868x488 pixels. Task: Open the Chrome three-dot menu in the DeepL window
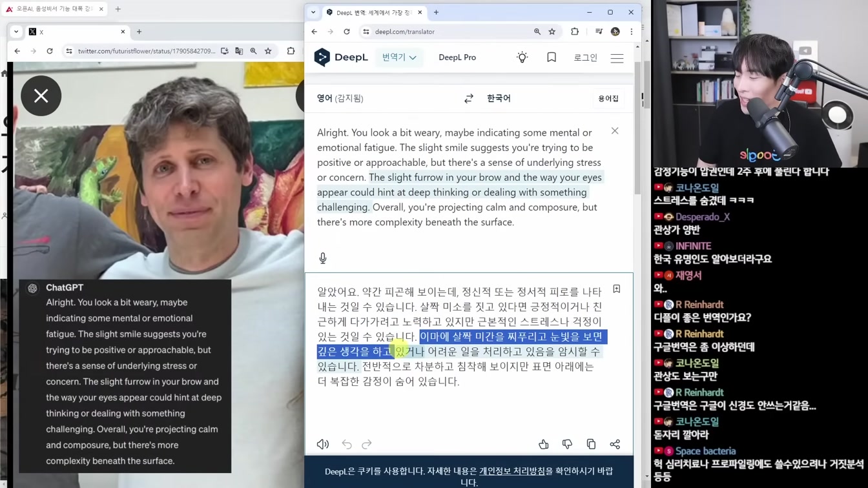[631, 32]
